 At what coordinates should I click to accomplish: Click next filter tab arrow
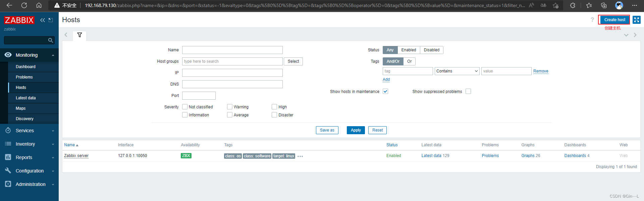(635, 35)
